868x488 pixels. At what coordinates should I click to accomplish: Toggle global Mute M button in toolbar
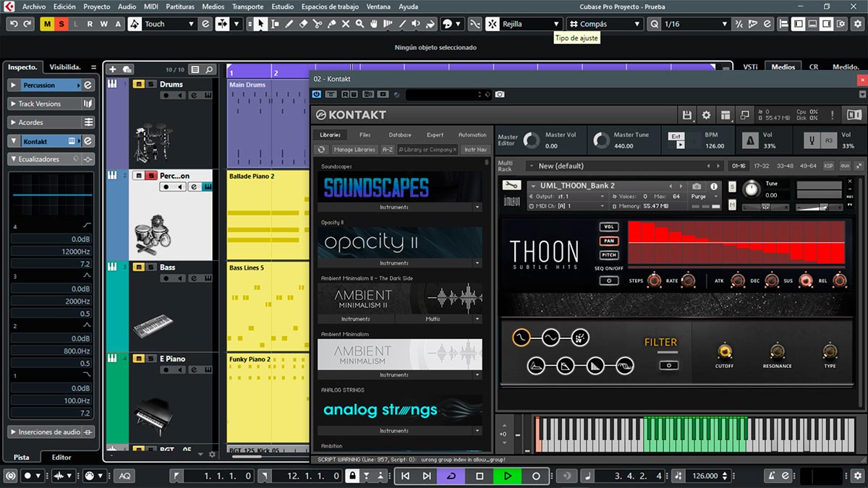[48, 24]
